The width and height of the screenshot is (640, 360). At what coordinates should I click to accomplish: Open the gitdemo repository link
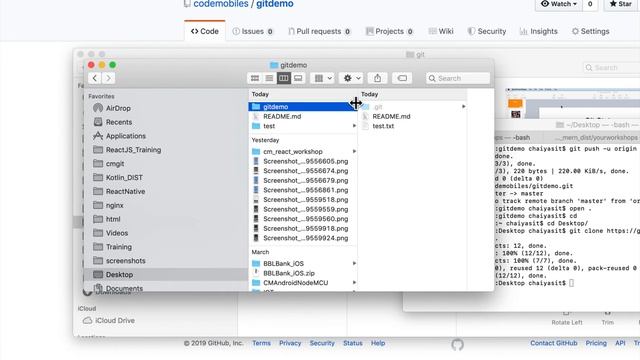(275, 4)
